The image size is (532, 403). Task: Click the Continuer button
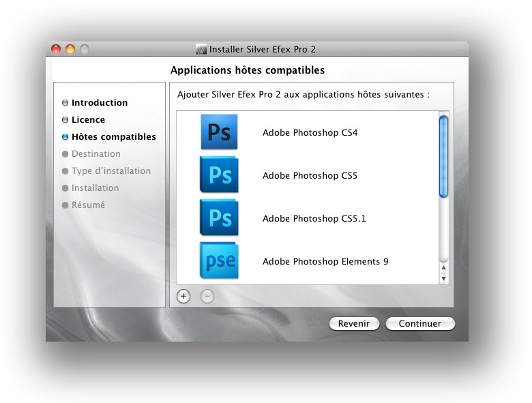point(420,324)
